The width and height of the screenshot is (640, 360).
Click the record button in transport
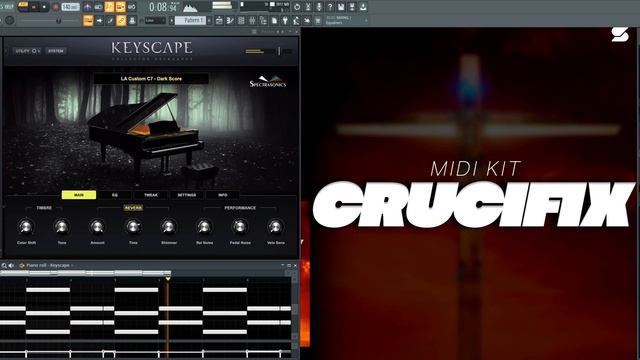[56, 7]
